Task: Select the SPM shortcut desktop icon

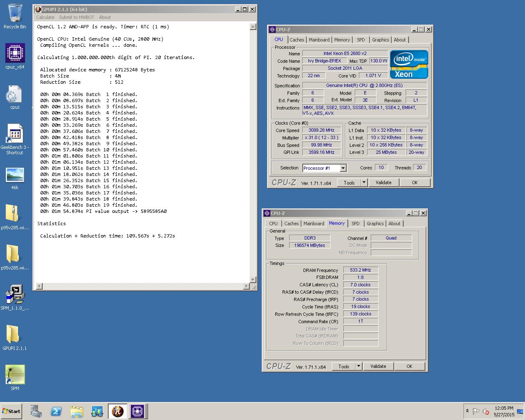Action: pyautogui.click(x=15, y=377)
